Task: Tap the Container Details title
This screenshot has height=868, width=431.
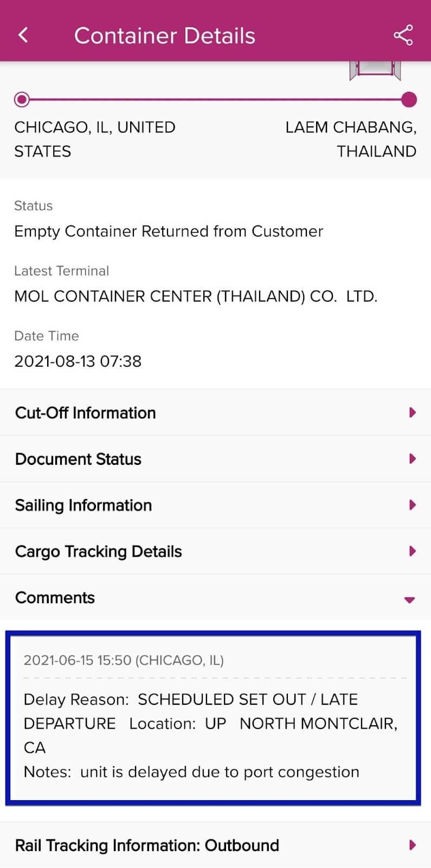Action: click(164, 36)
